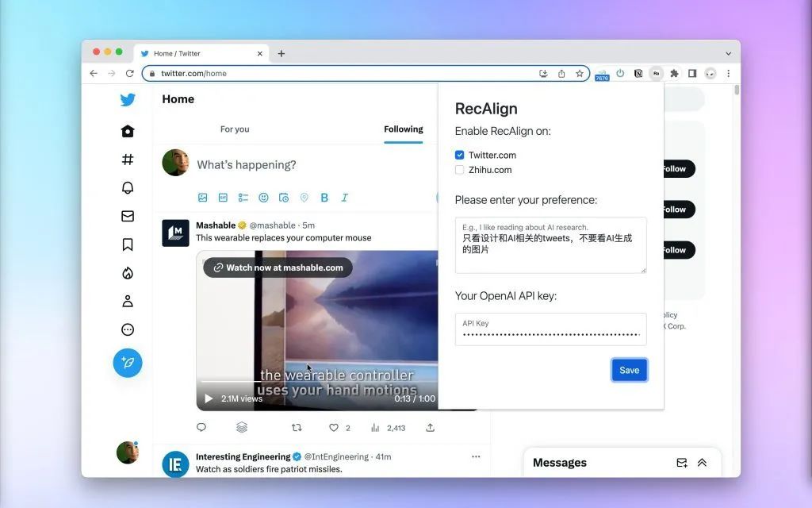Go to Home in Twitter sidebar

[x=128, y=131]
